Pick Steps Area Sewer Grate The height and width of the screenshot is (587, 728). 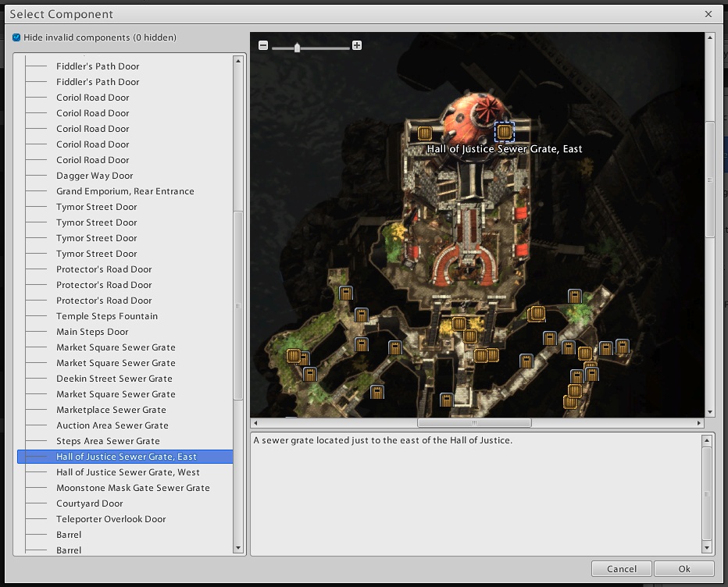click(108, 441)
